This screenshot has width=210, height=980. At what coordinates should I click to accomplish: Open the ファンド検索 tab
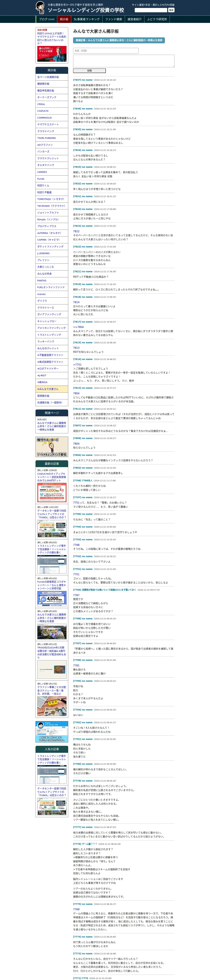(x=114, y=19)
